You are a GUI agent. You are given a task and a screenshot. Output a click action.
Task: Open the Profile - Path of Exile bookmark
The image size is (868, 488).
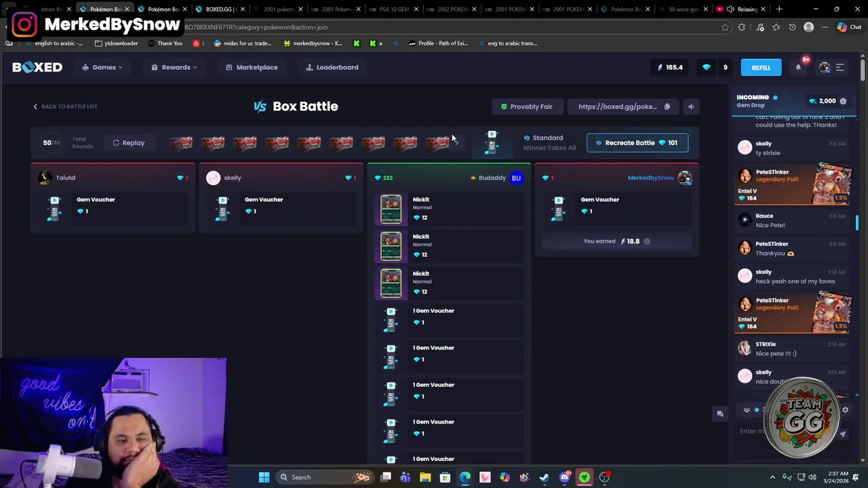click(x=438, y=43)
